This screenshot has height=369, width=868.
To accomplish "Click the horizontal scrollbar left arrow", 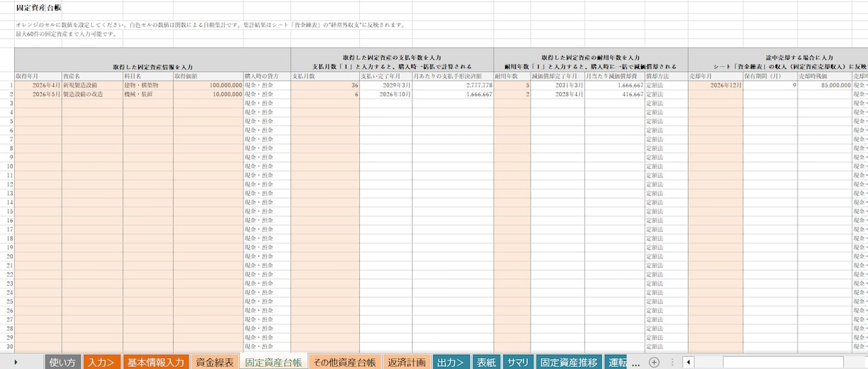I will tap(689, 362).
